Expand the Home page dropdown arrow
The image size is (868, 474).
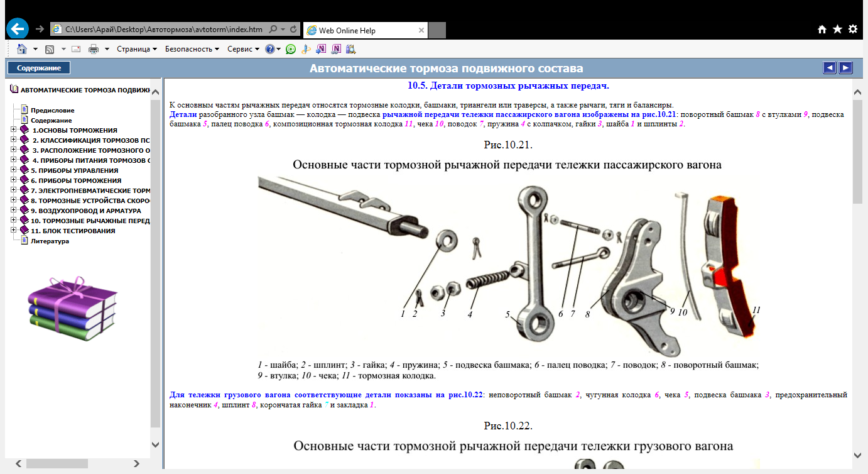(35, 49)
